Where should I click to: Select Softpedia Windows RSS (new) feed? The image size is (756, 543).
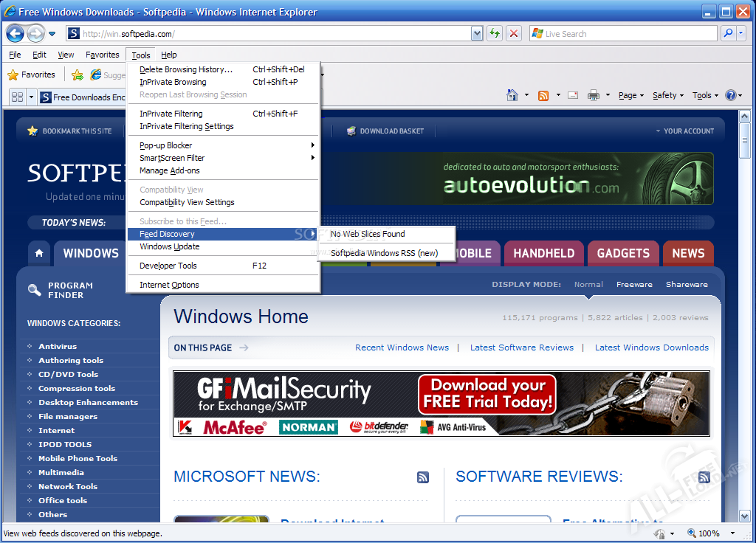pos(384,253)
